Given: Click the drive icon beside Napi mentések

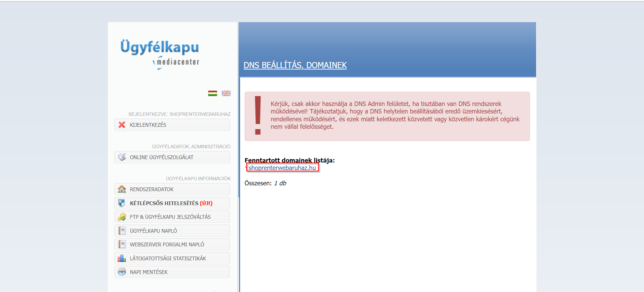Looking at the screenshot, I should tap(122, 272).
